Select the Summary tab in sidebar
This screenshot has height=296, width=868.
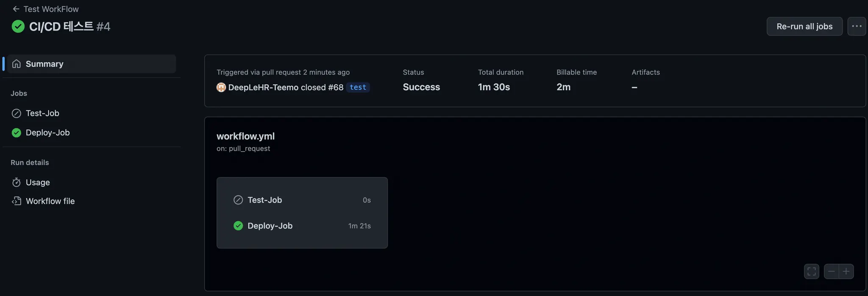pyautogui.click(x=45, y=64)
